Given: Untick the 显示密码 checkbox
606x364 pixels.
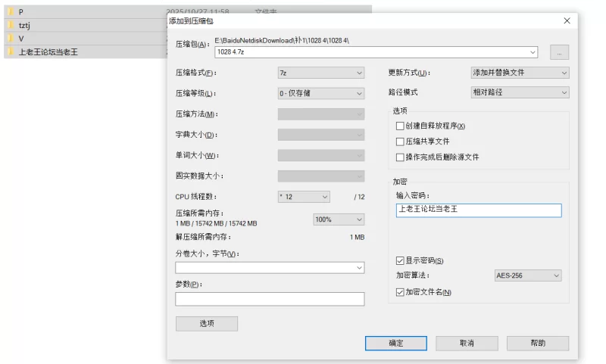Looking at the screenshot, I should point(400,261).
